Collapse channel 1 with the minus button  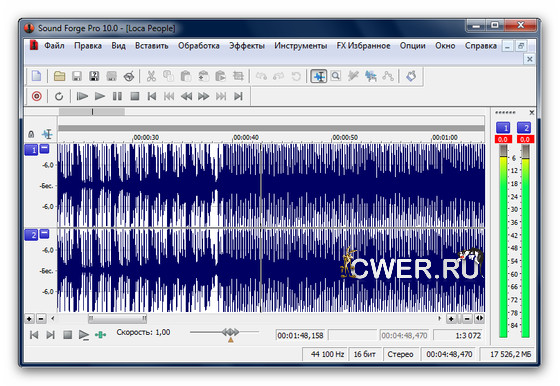44,148
